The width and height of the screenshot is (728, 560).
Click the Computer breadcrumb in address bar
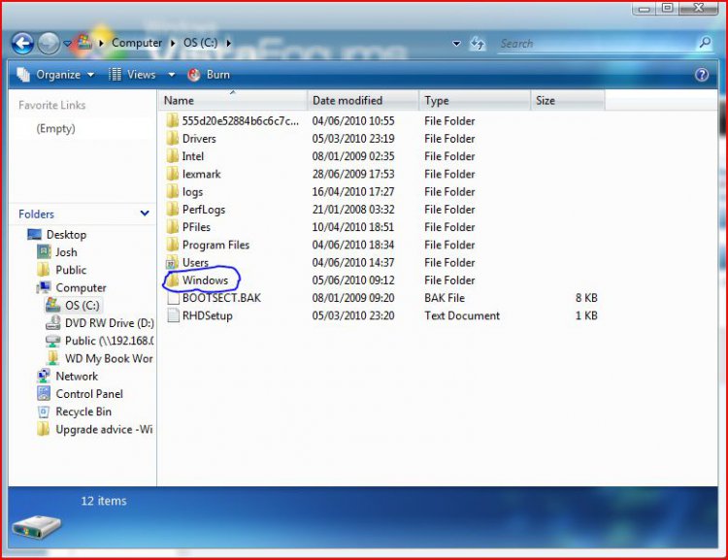pyautogui.click(x=137, y=43)
